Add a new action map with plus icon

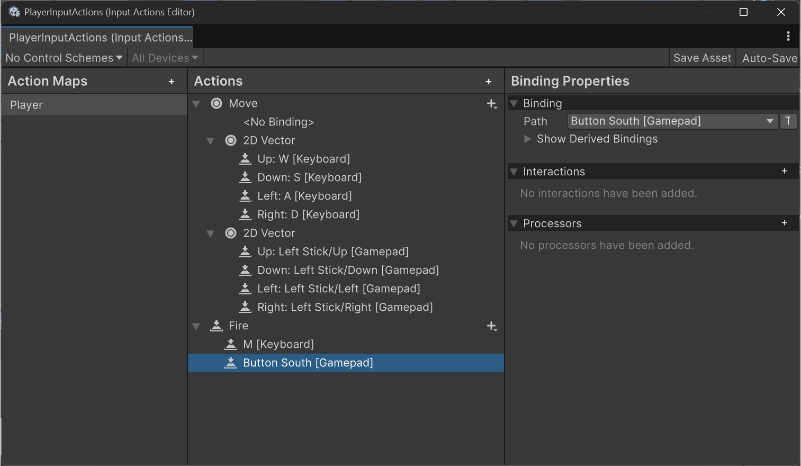[172, 82]
